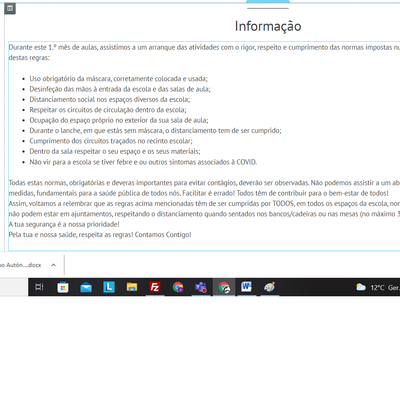
Task: Click the line starting 'Assim, voltamos a relembrar'
Action: [204, 204]
